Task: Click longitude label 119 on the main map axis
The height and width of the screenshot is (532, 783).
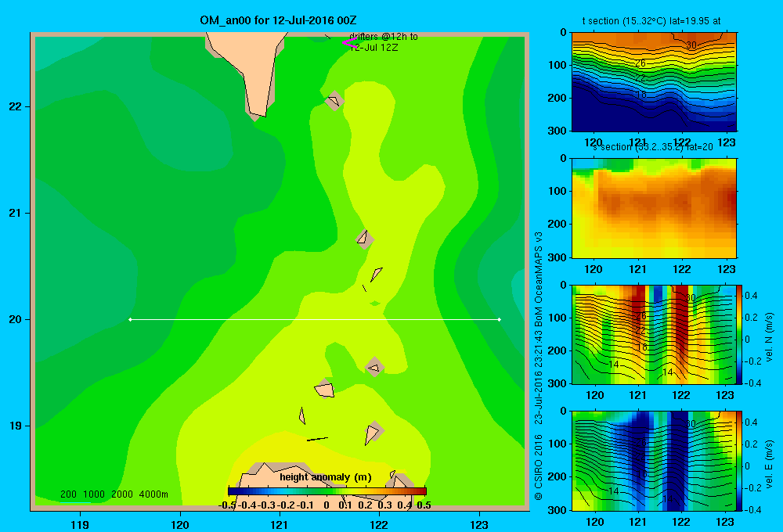Action: pyautogui.click(x=81, y=524)
